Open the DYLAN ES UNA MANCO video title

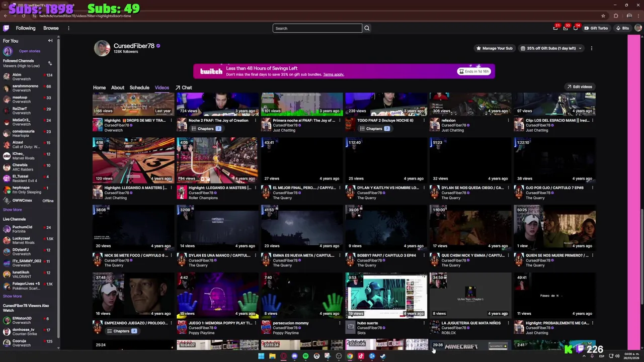(x=219, y=255)
